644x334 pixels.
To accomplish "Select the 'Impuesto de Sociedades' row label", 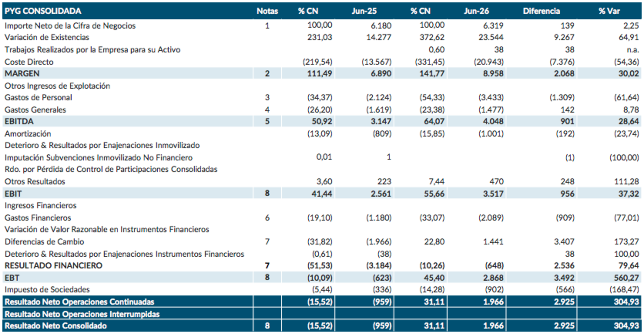I will tap(47, 290).
